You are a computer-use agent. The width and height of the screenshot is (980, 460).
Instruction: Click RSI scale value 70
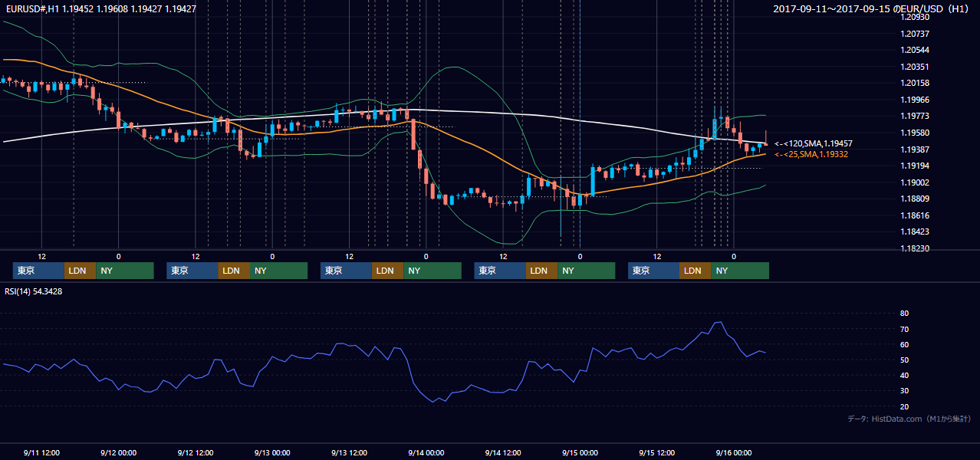[904, 329]
